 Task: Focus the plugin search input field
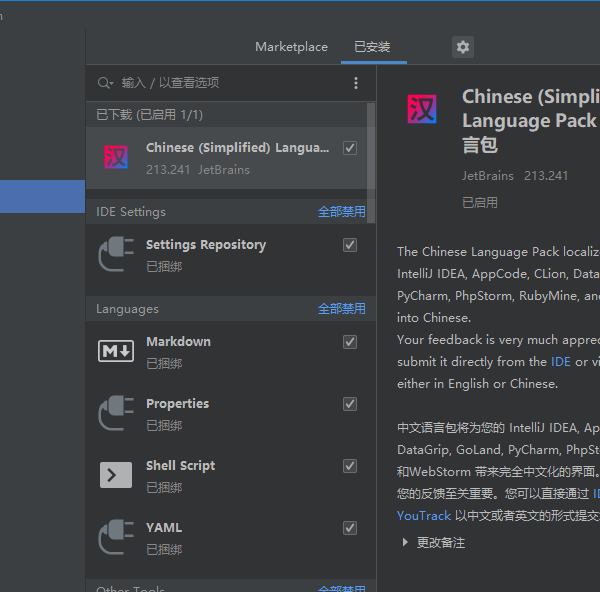(230, 83)
